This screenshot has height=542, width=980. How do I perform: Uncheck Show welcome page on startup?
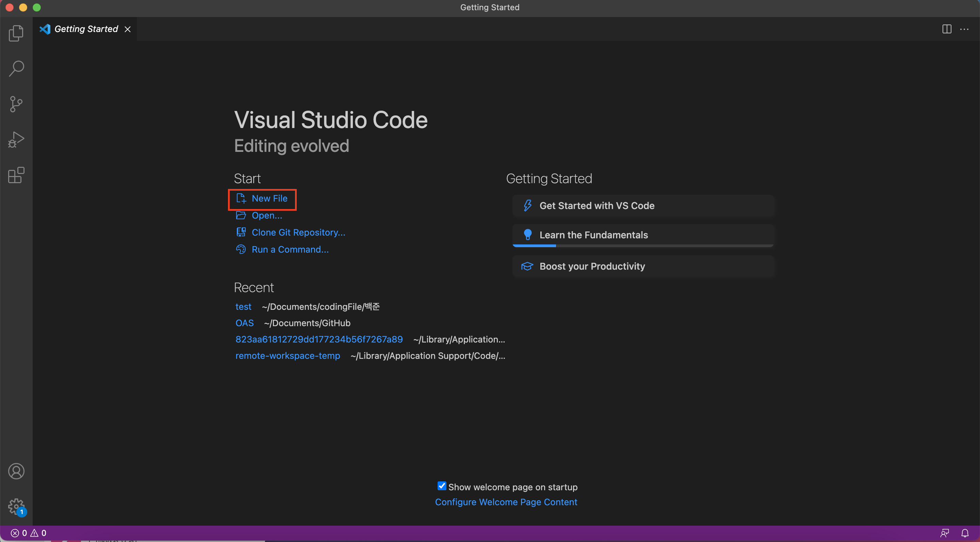pos(441,486)
